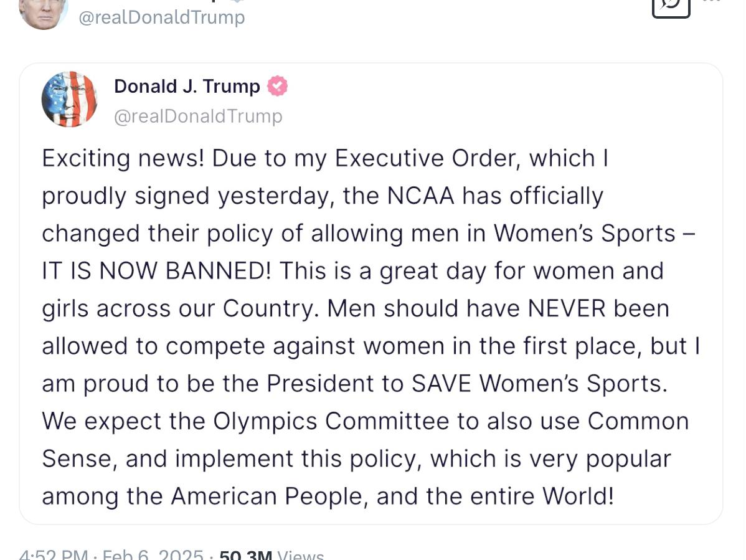Click the Views label
This screenshot has height=560, width=746.
(300, 554)
